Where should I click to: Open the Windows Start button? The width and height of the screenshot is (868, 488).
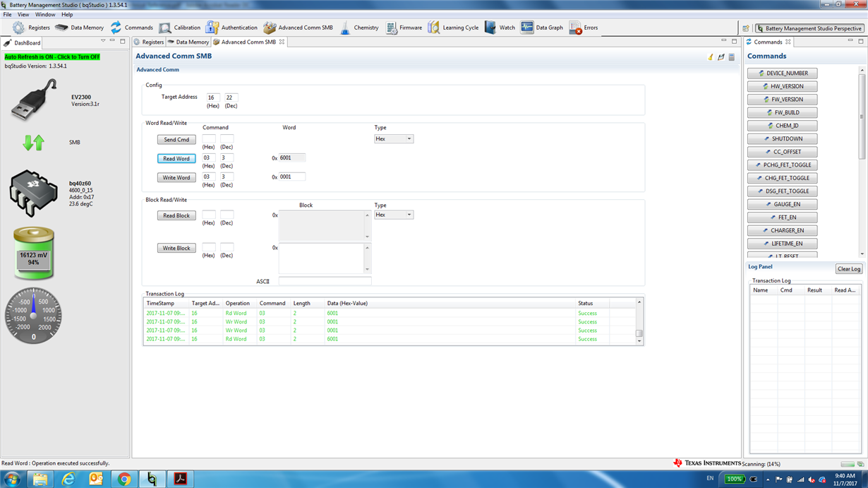tap(13, 479)
